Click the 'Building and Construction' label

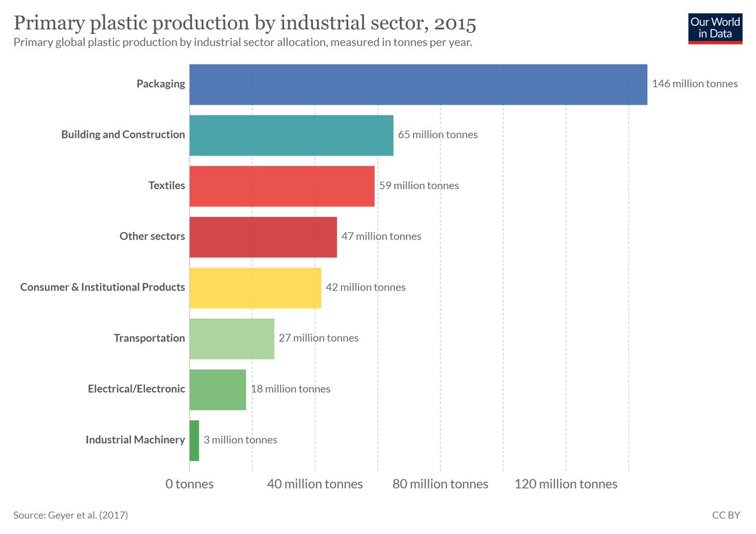coord(123,134)
